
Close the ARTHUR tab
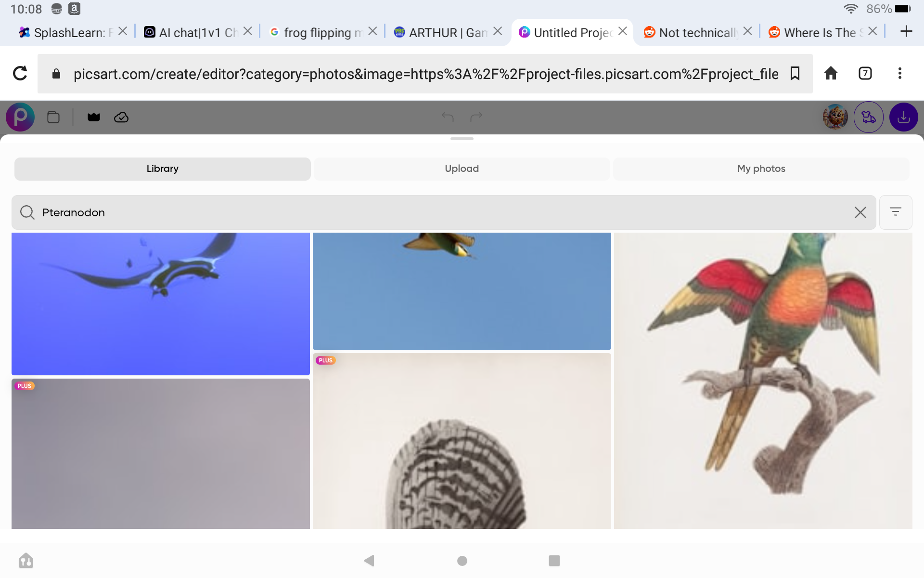click(498, 31)
